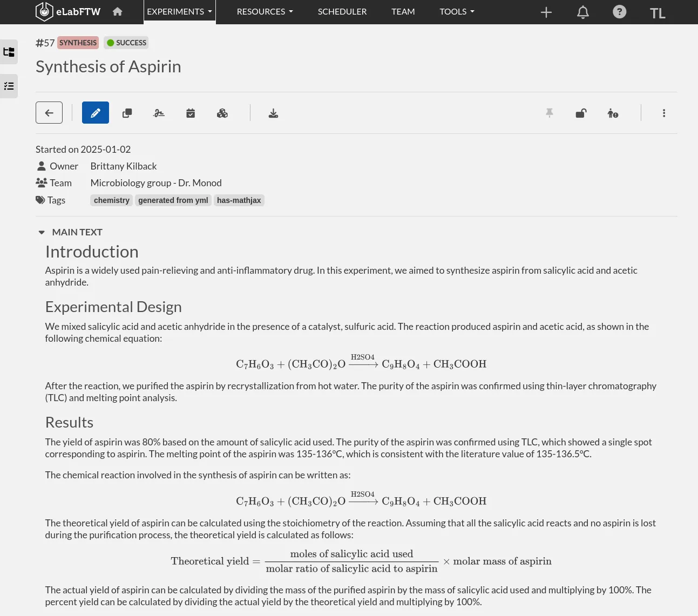Toggle the lock/unlock icon
Image resolution: width=698 pixels, height=616 pixels.
click(581, 113)
